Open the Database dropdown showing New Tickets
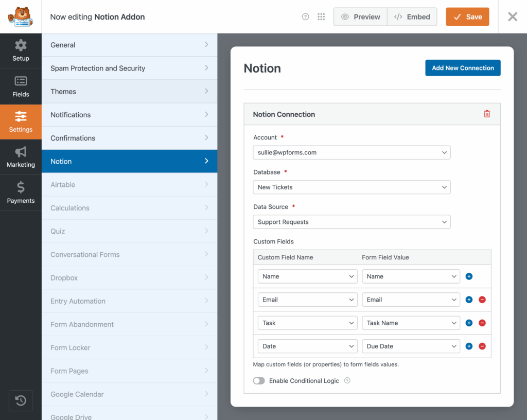 click(352, 187)
